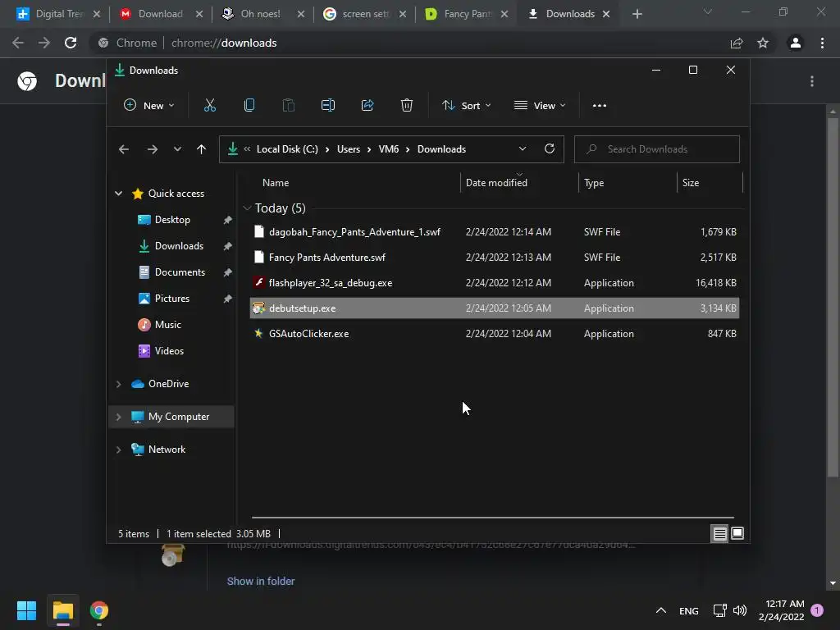Open the Chrome profile avatar menu
This screenshot has width=840, height=630.
(x=796, y=43)
